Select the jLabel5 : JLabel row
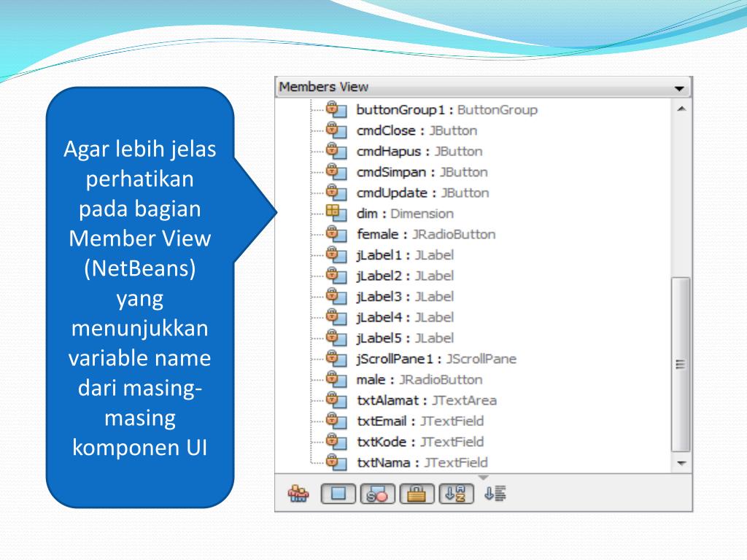Screen dimensions: 747x560 pyautogui.click(x=405, y=338)
